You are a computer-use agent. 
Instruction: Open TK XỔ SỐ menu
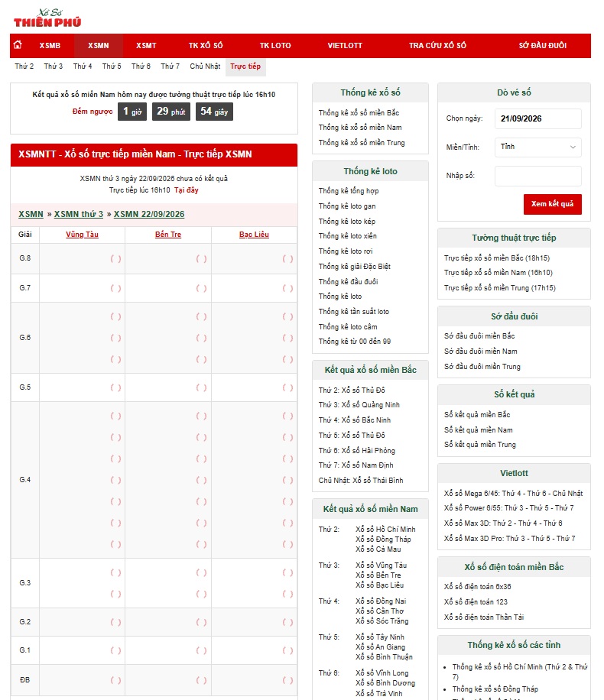206,46
